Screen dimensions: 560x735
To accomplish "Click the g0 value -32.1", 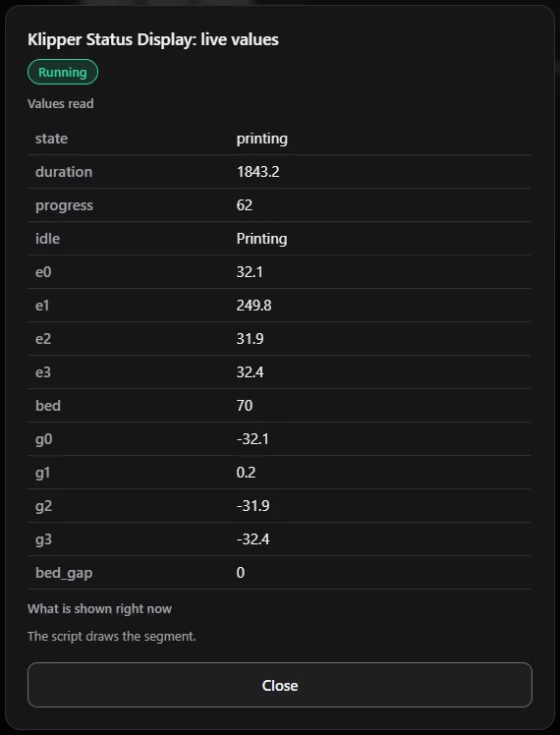I will point(252,439).
